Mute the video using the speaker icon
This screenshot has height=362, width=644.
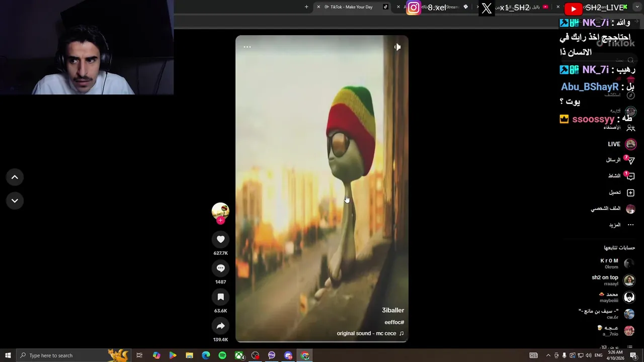tap(397, 47)
